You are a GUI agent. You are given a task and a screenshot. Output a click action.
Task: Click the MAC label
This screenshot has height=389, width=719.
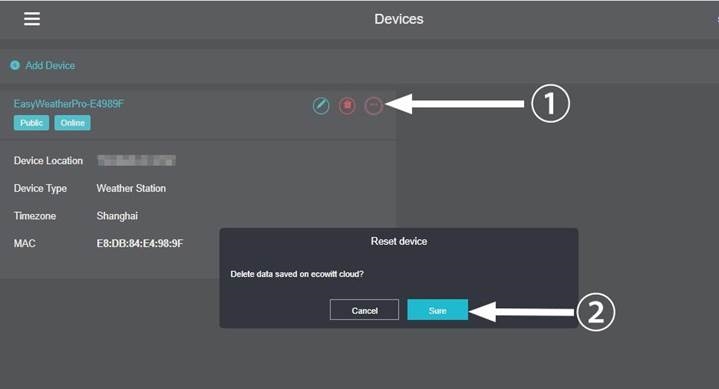coord(25,244)
